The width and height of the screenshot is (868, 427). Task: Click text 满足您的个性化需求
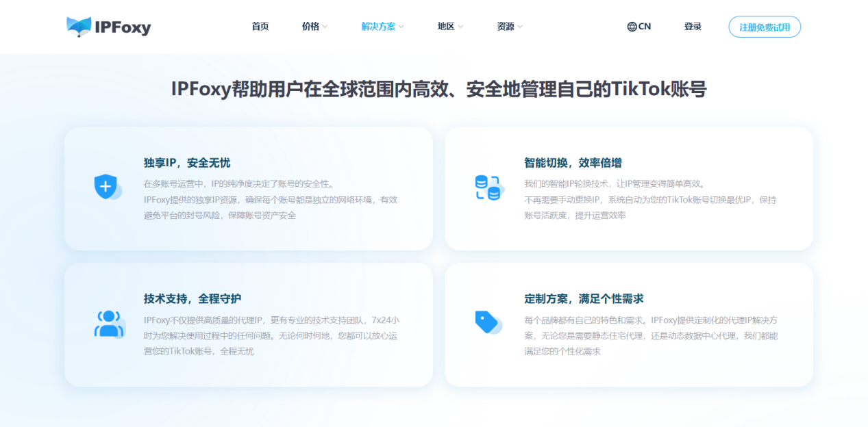pyautogui.click(x=562, y=351)
